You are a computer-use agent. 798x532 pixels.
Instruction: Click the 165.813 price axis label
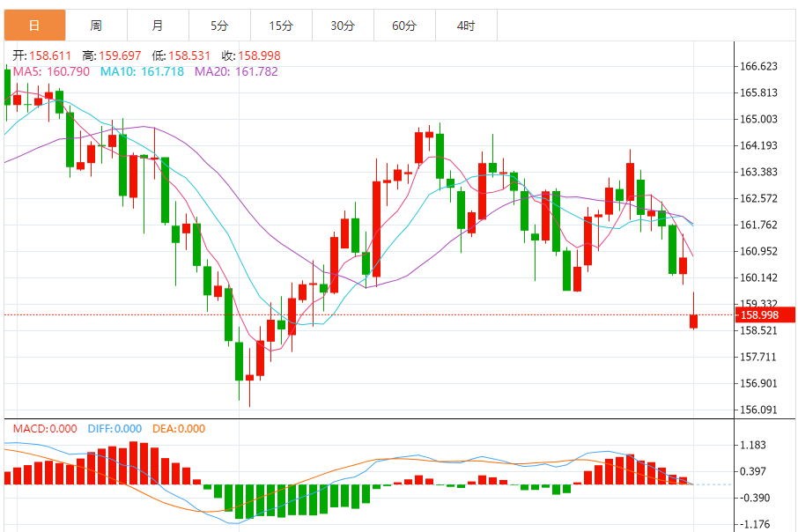758,92
